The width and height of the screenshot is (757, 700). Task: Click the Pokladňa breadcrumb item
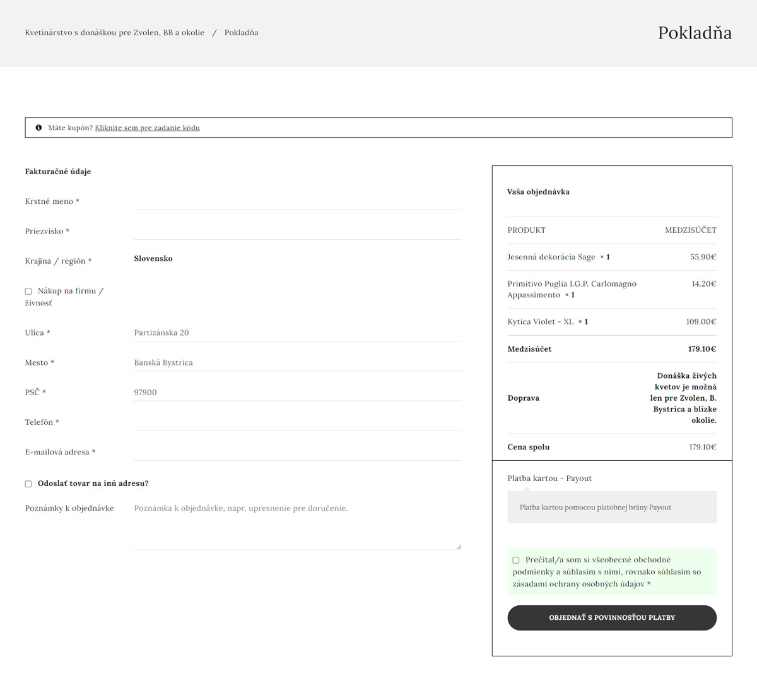coord(241,33)
